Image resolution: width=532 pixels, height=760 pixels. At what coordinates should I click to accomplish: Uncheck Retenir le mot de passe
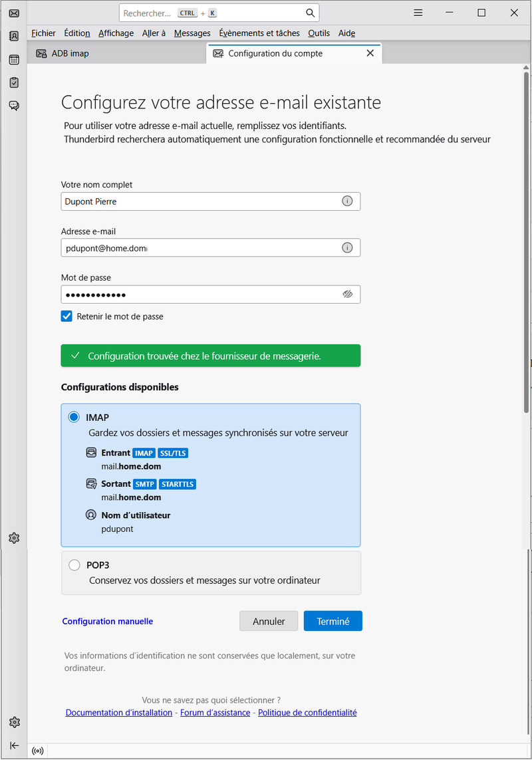click(x=66, y=317)
